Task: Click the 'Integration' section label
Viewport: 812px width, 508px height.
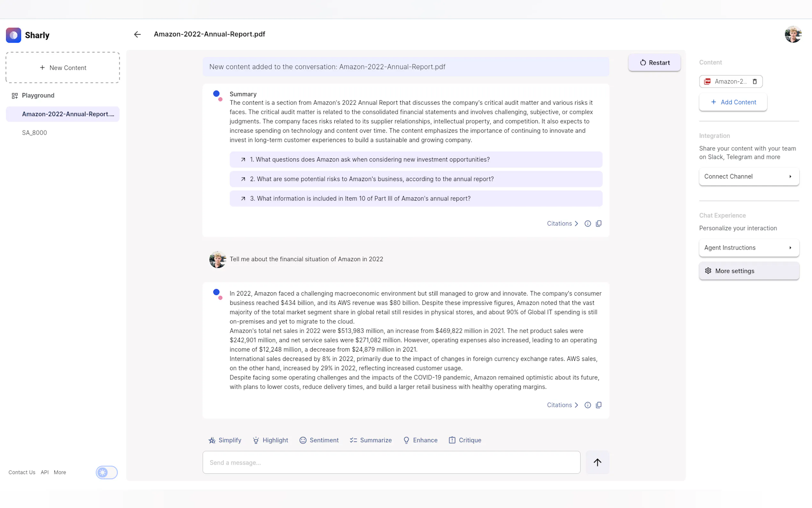Action: click(x=714, y=136)
